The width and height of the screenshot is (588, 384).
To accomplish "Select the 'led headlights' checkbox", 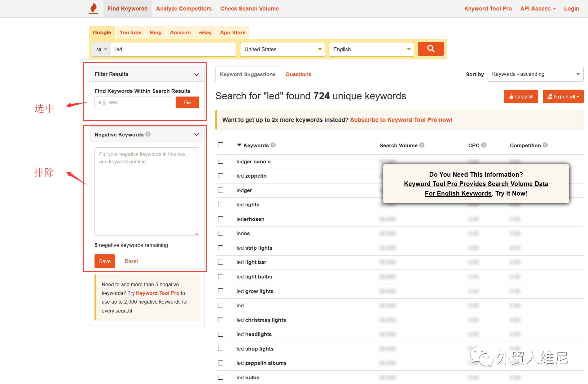I will pos(221,334).
